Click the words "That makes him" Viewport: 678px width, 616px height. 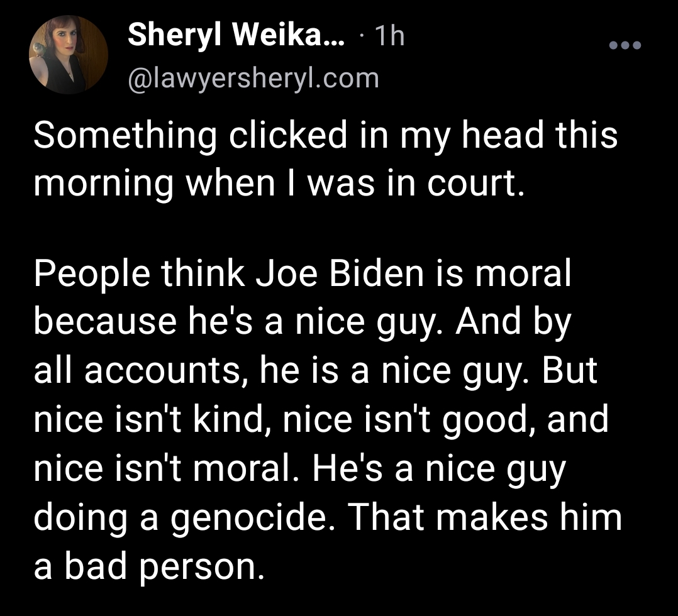pos(485,518)
